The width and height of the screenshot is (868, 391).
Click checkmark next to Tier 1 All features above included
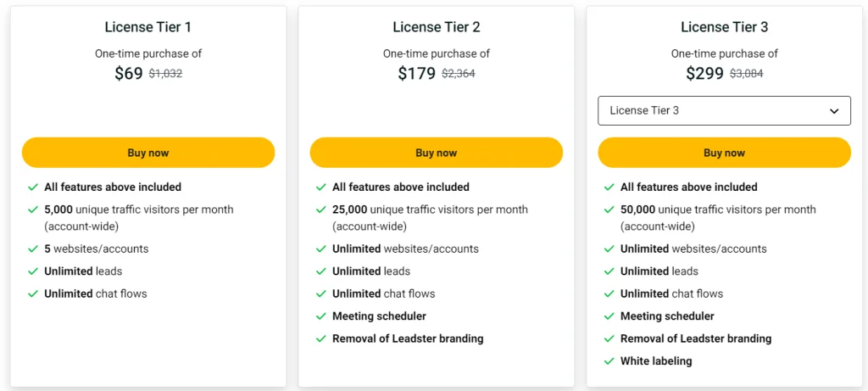pyautogui.click(x=33, y=187)
